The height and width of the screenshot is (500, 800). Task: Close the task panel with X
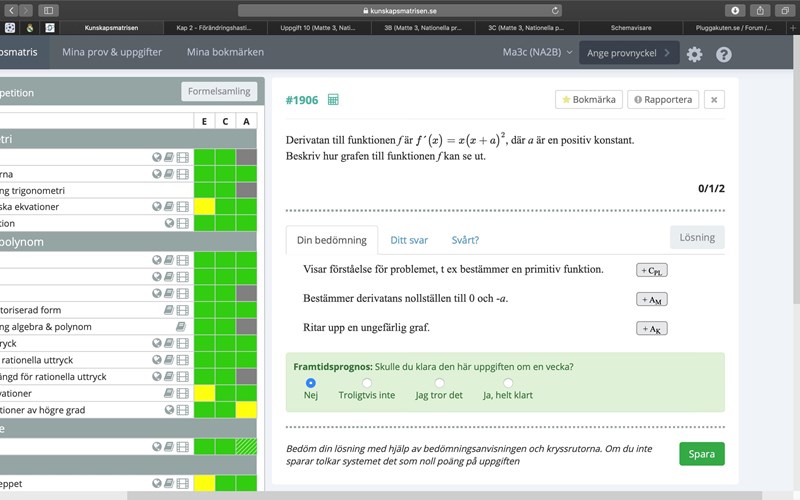pyautogui.click(x=714, y=99)
